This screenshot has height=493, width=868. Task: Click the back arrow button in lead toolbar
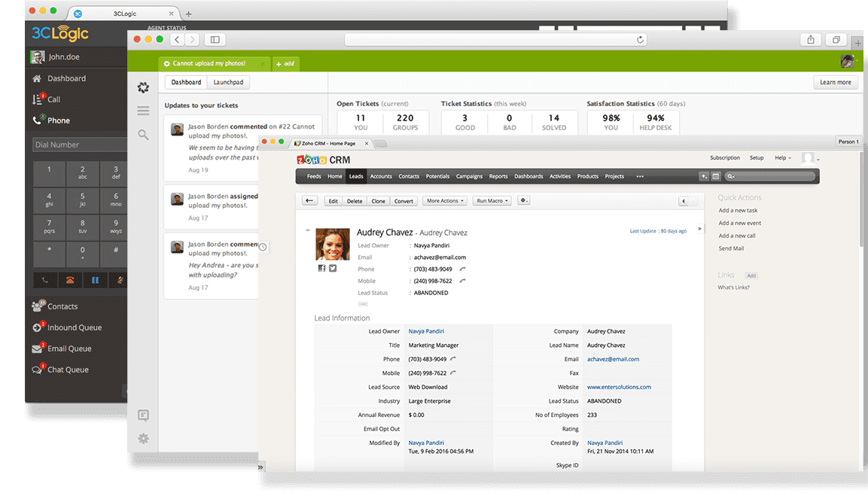point(309,201)
